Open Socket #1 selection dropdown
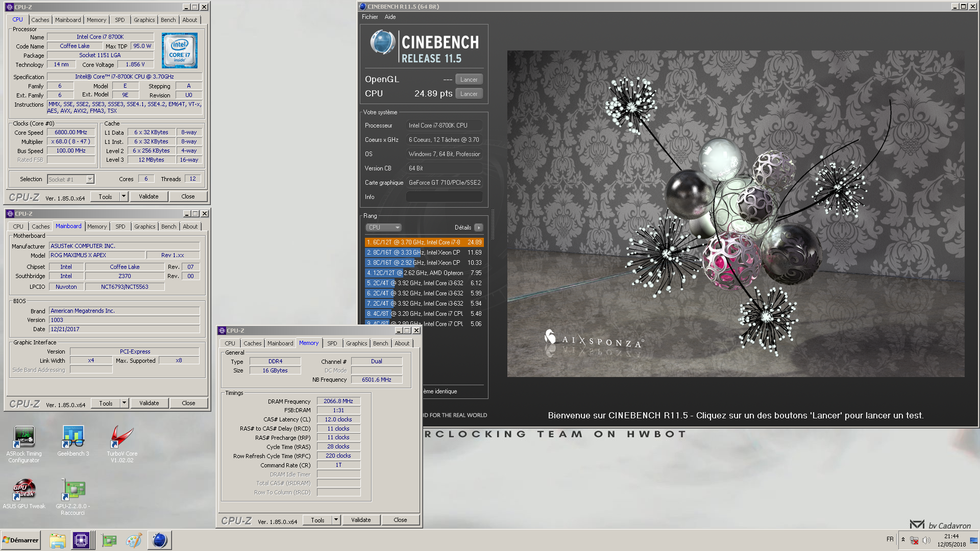The width and height of the screenshot is (980, 551). [71, 179]
